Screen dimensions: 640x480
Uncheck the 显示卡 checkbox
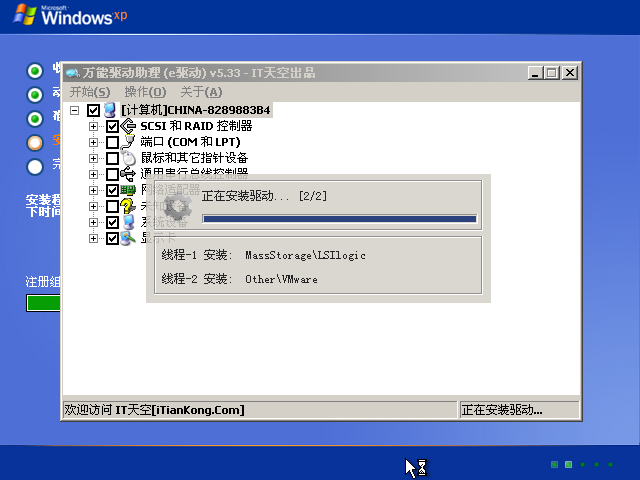coord(112,238)
